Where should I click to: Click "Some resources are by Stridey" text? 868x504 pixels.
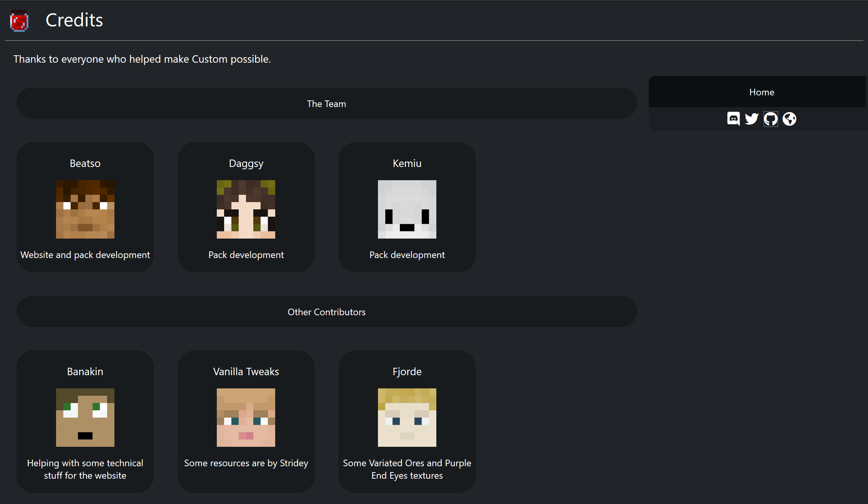pyautogui.click(x=246, y=463)
